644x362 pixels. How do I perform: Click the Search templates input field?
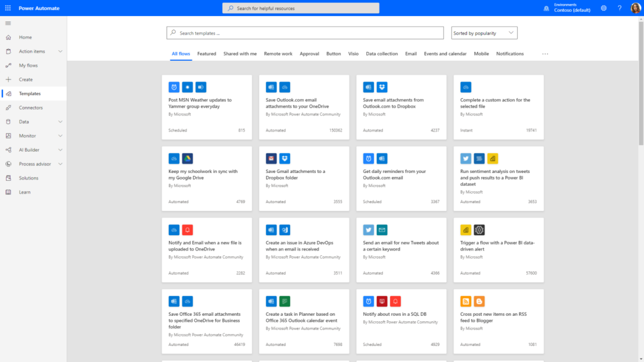tap(305, 32)
